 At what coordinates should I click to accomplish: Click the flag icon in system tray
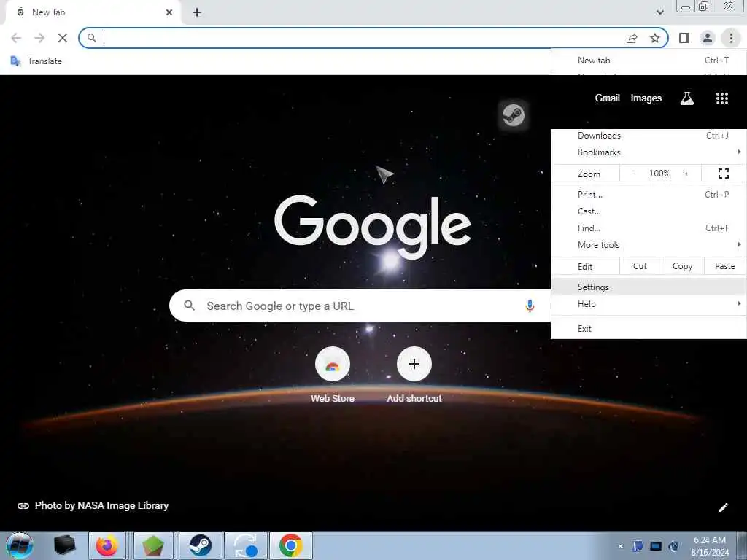638,546
